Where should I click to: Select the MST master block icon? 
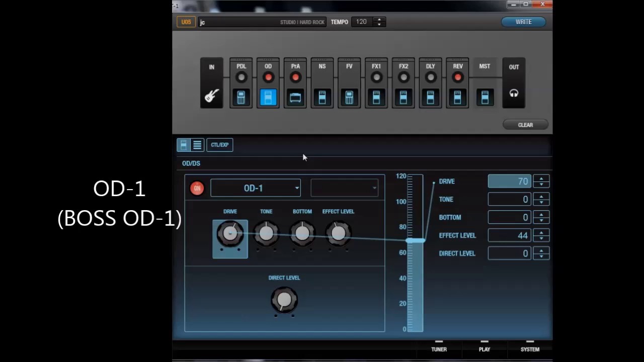coord(485,98)
